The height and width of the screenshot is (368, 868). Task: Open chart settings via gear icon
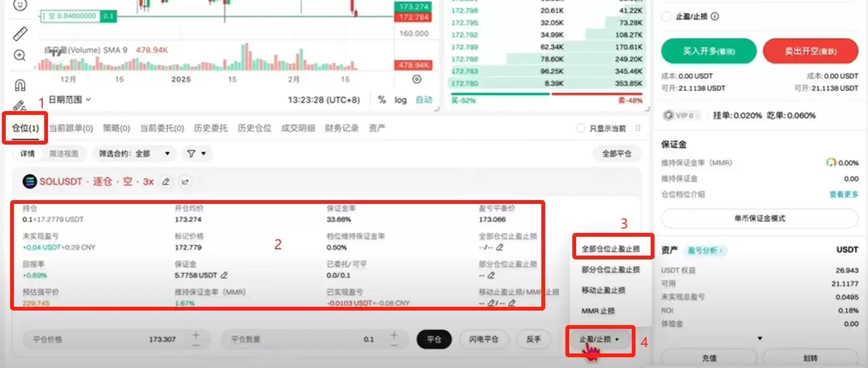[416, 79]
